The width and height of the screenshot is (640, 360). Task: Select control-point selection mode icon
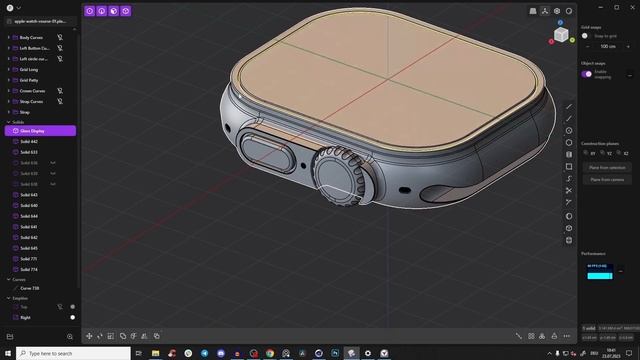coord(89,11)
